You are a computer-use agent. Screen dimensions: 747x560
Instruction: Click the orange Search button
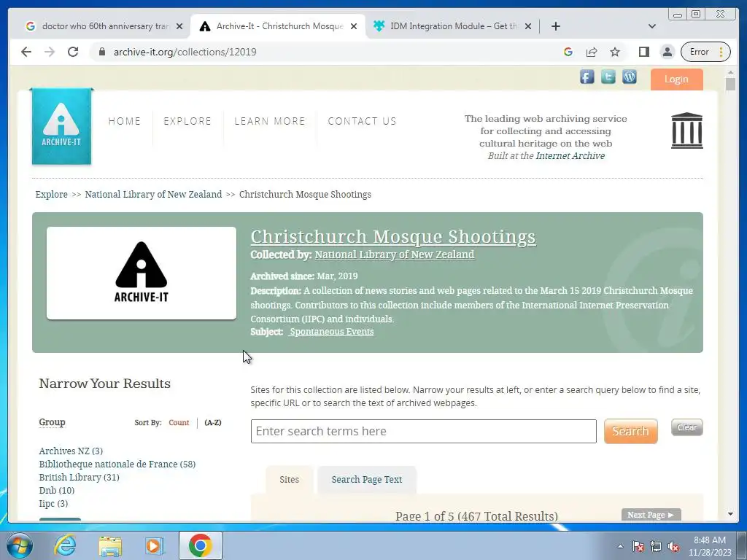coord(631,431)
